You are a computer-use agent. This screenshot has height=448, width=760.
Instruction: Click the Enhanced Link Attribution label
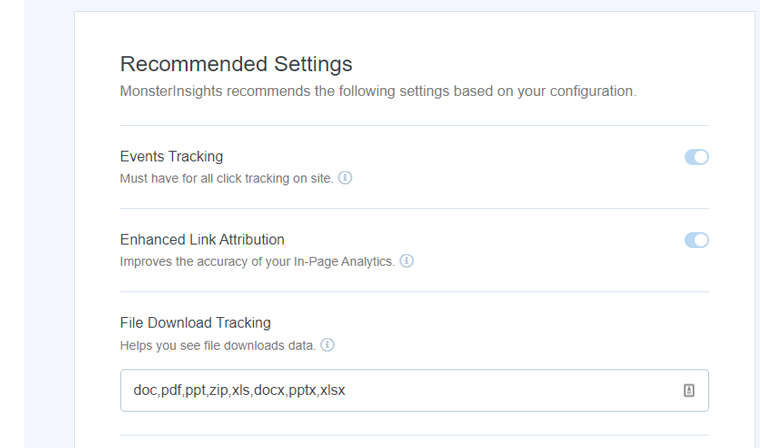[x=202, y=240]
